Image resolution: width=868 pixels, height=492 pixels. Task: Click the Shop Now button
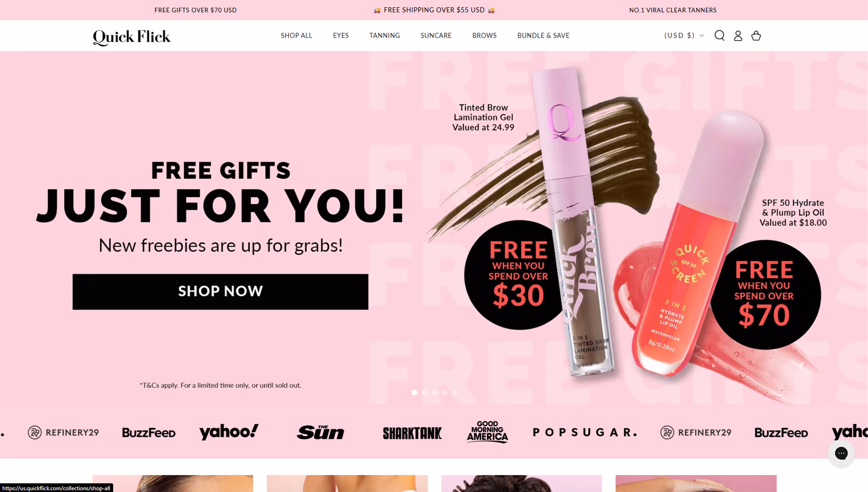(x=220, y=291)
